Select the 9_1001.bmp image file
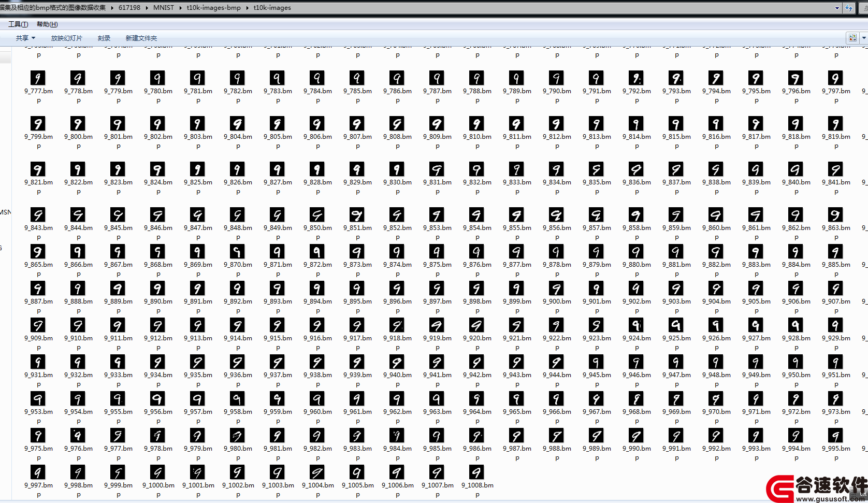 click(198, 480)
